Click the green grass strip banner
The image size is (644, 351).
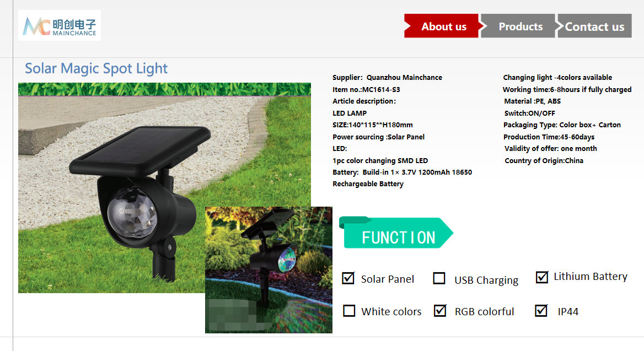[x=164, y=89]
